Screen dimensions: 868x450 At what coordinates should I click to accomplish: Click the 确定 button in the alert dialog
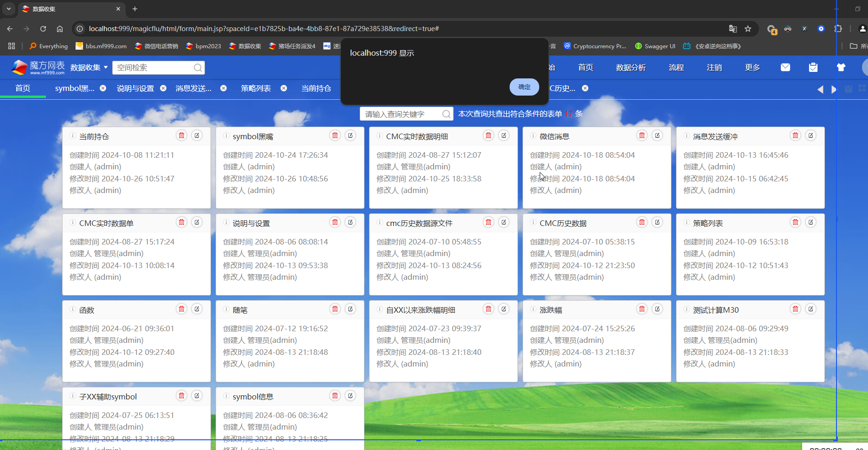coord(524,87)
